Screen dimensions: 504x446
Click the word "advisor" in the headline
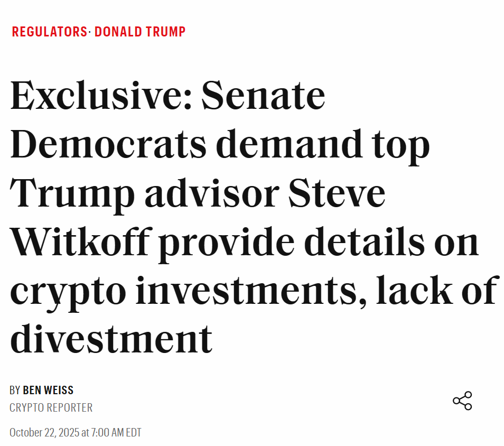211,193
